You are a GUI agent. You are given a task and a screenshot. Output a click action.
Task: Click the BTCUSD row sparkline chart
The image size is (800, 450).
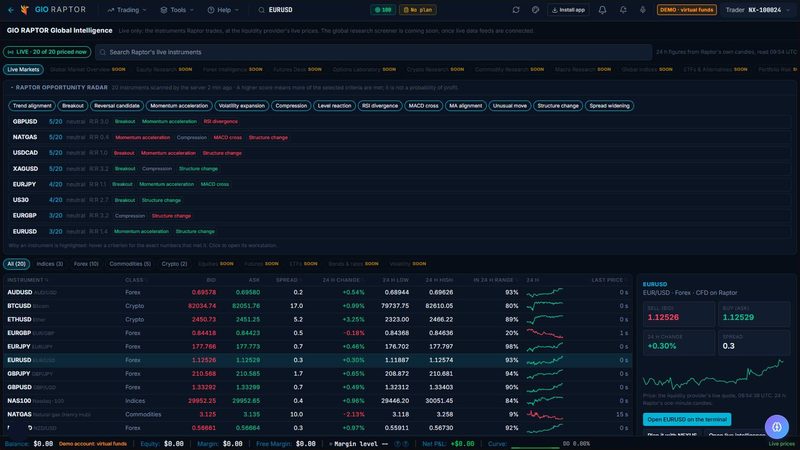click(545, 306)
